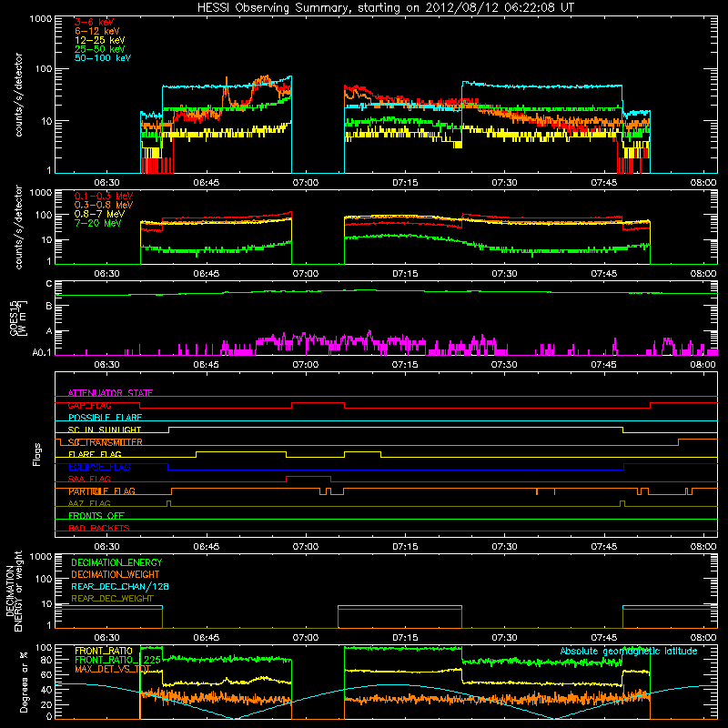Click the 07:45 tick under the decimation plot
728x728 pixels.
click(x=604, y=638)
